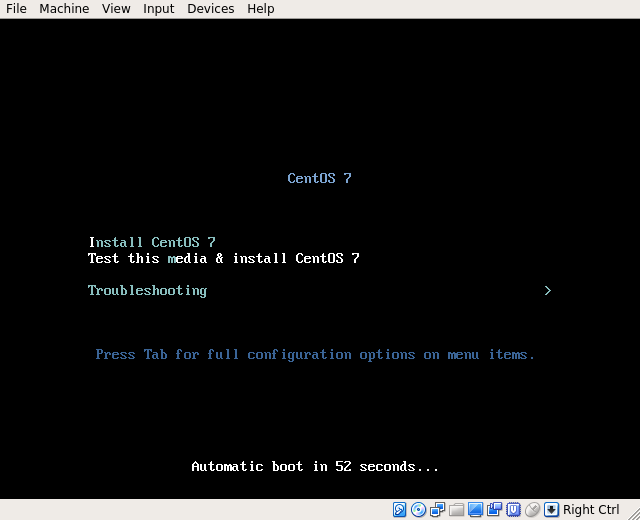Viewport: 640px width, 520px height.
Task: Click the Press Tab configuration hint text
Action: (315, 354)
